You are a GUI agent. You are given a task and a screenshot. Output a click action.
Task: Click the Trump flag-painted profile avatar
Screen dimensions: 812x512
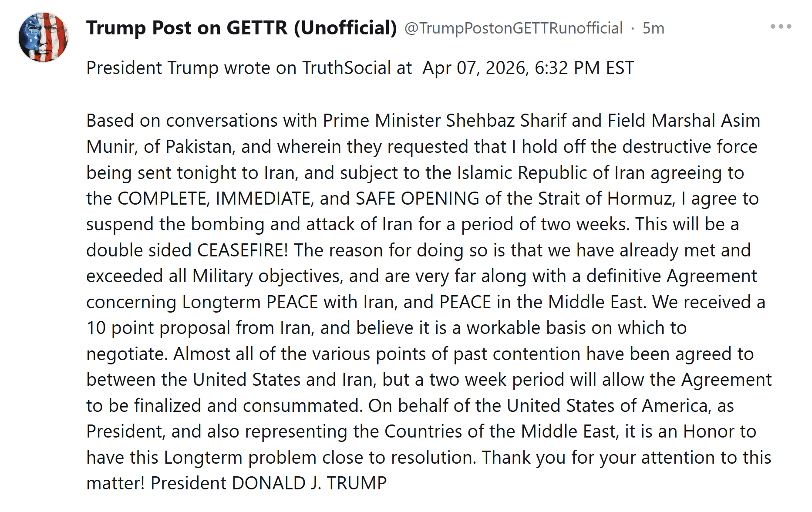43,37
